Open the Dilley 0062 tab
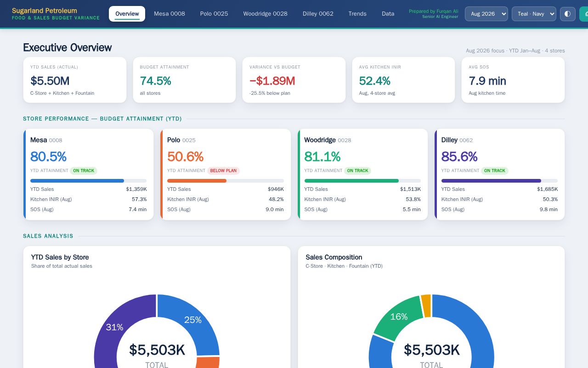 pos(318,14)
